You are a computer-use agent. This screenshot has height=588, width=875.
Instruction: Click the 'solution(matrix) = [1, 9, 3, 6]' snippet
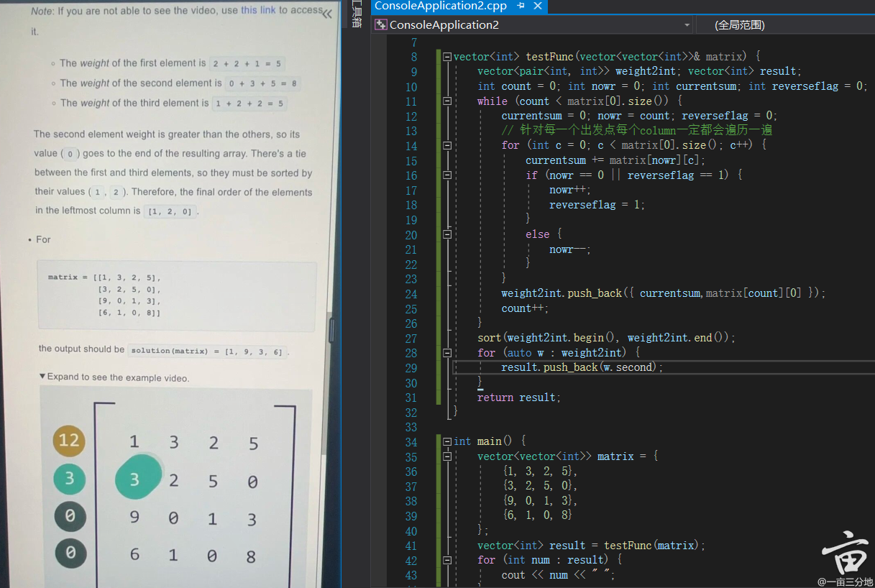[x=208, y=352]
